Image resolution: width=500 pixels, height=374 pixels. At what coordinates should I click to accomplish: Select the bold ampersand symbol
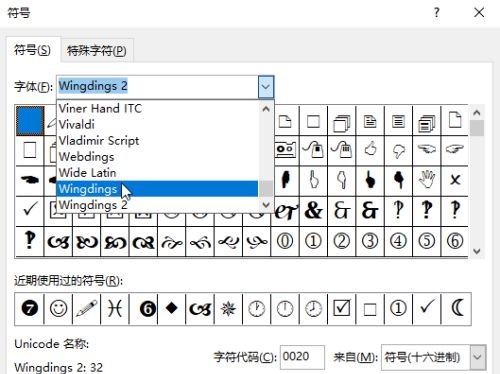click(x=313, y=211)
